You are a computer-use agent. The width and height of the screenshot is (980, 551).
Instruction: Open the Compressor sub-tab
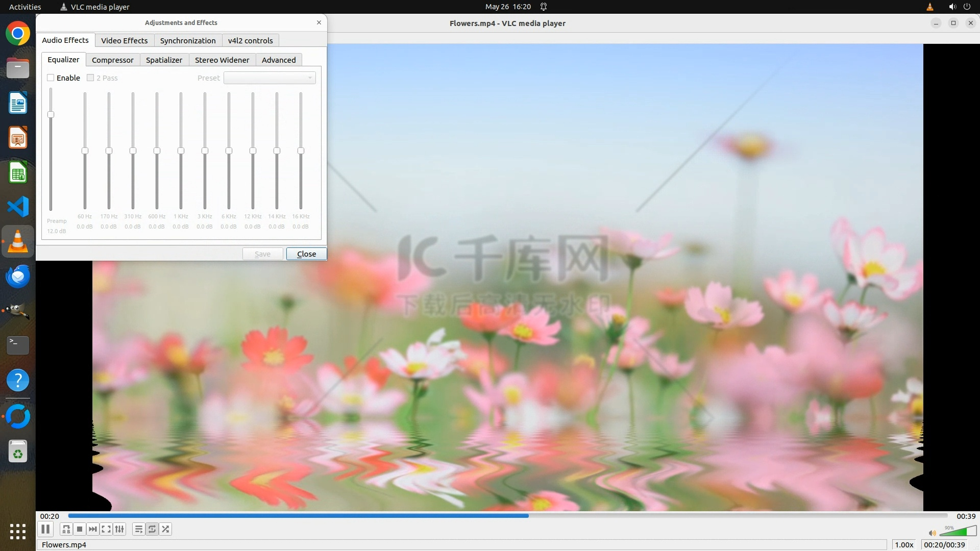pos(112,60)
